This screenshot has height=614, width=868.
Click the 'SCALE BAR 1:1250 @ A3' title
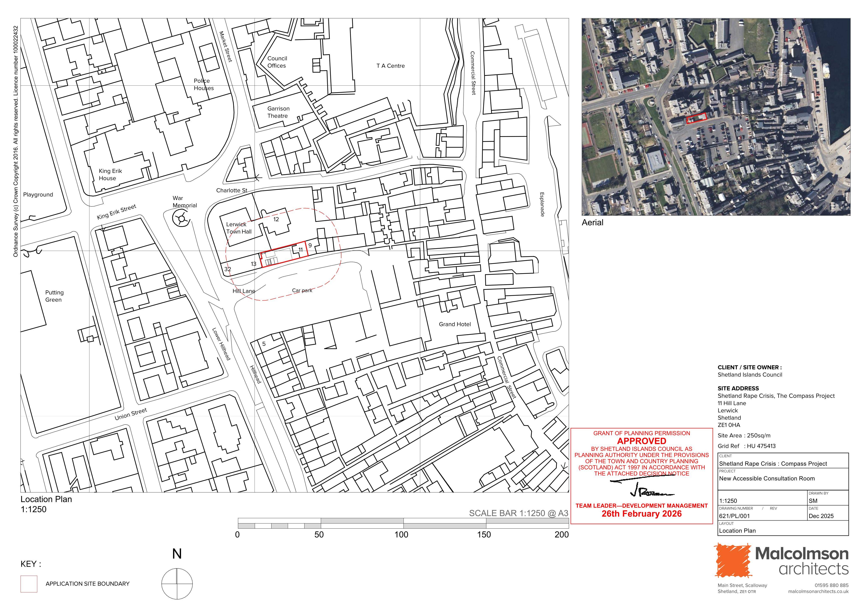tap(519, 513)
